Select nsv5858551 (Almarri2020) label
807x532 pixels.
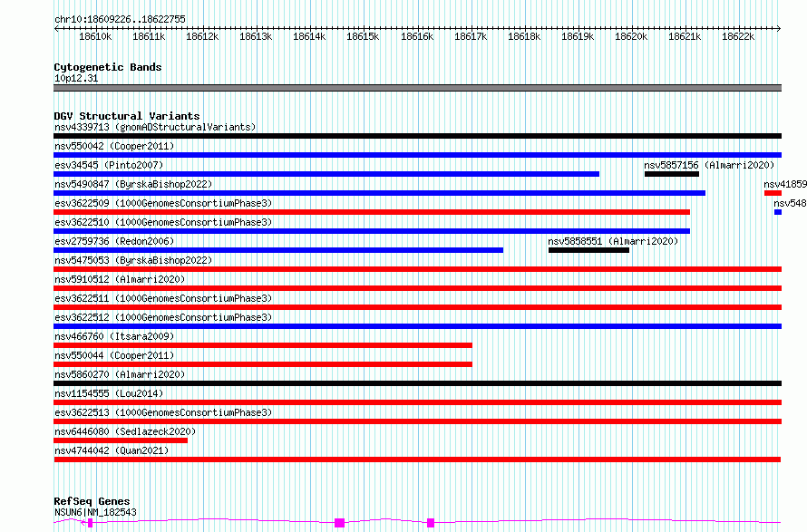coord(613,241)
